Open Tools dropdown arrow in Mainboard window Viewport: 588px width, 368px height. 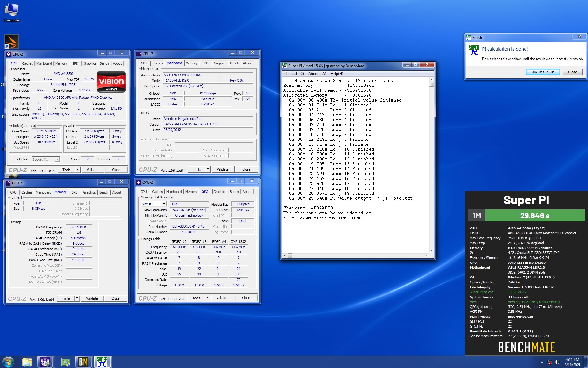click(208, 169)
